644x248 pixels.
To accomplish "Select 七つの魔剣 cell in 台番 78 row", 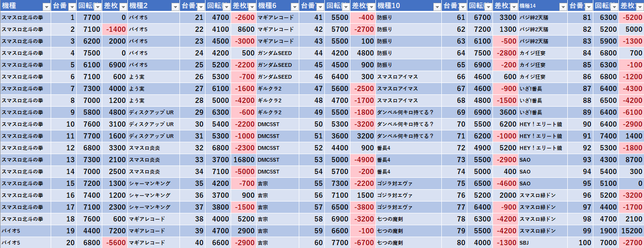I will coord(409,219).
